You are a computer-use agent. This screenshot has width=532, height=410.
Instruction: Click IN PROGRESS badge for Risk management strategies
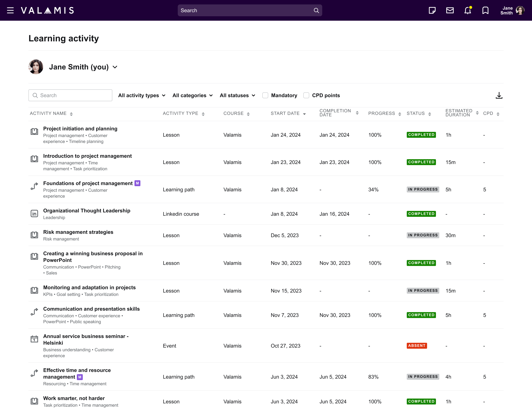click(423, 235)
